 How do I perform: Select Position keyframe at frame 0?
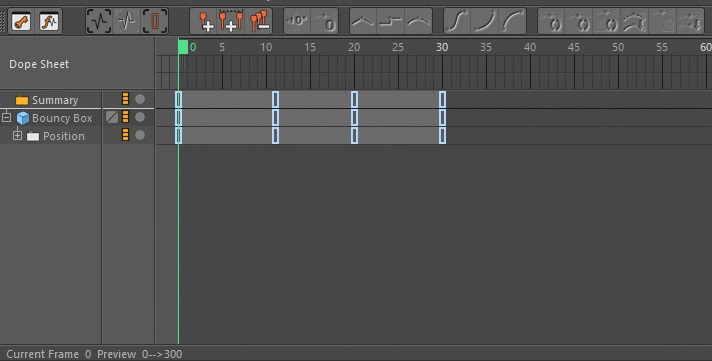point(178,136)
